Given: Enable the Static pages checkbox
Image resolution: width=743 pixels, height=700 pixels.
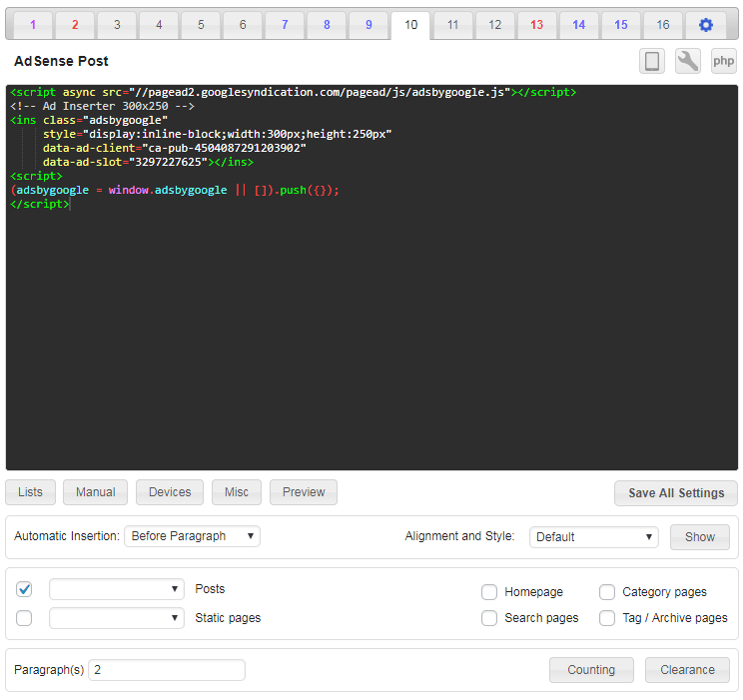Looking at the screenshot, I should [24, 618].
